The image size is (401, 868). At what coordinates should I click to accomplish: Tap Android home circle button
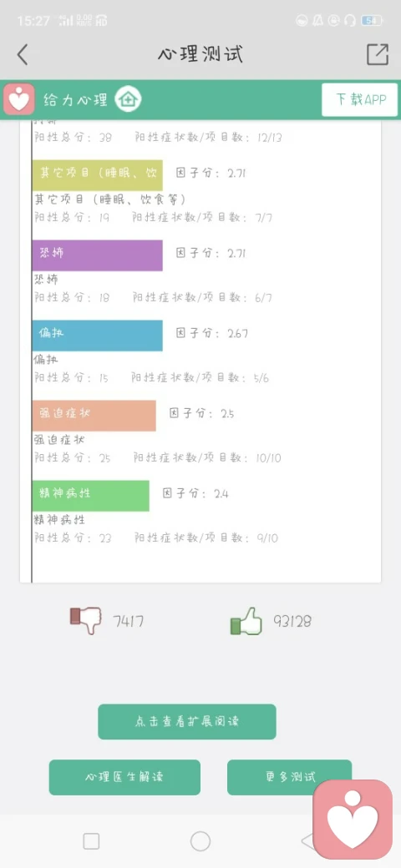click(x=200, y=841)
